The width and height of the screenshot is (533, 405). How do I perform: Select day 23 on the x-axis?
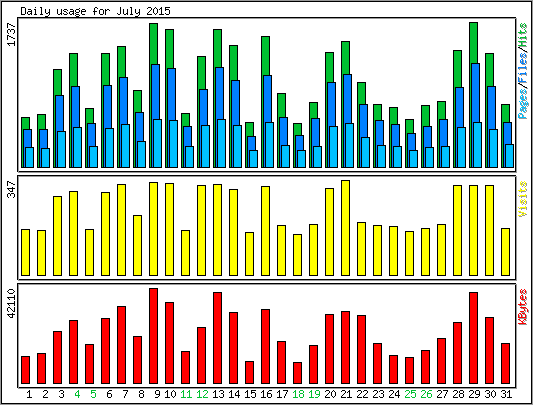coord(378,394)
